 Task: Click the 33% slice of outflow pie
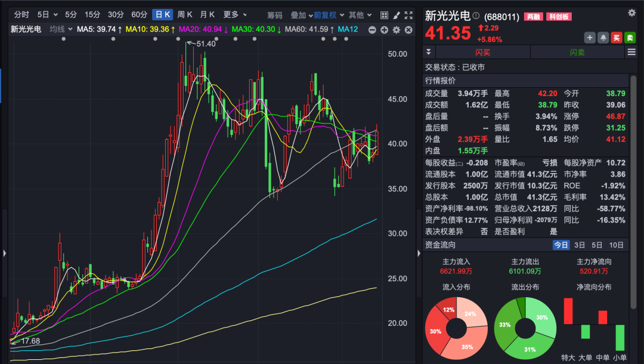(x=504, y=324)
